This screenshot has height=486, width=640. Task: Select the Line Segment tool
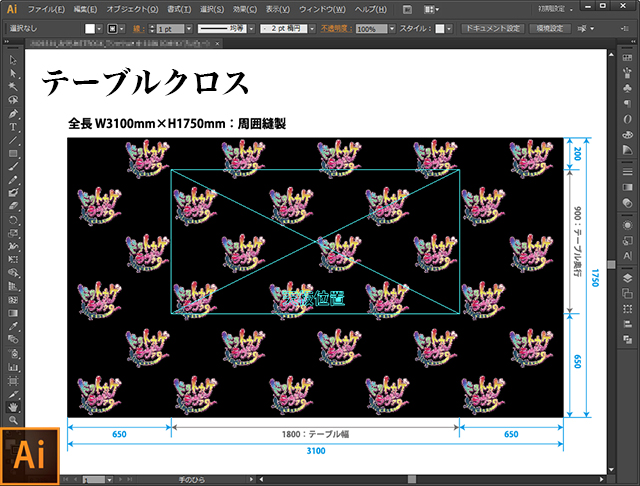pos(13,140)
